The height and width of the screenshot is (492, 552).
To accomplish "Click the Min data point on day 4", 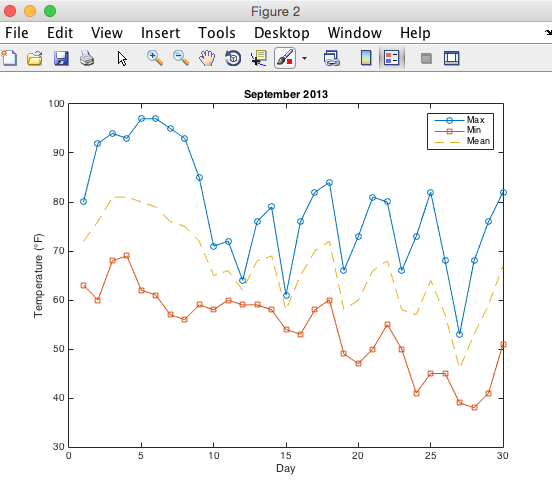I will (x=126, y=256).
